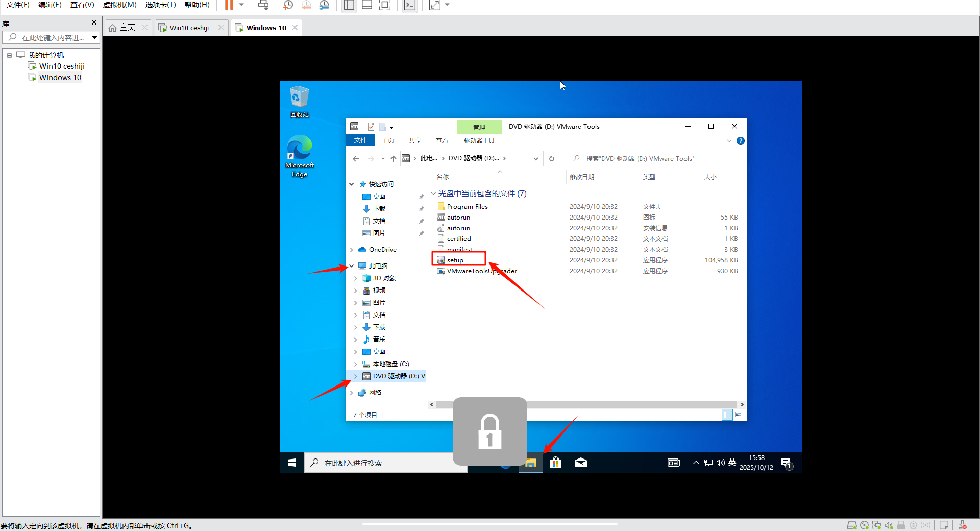The width and height of the screenshot is (980, 531).
Task: Toggle the thumbnail bar view button
Action: pyautogui.click(x=366, y=5)
